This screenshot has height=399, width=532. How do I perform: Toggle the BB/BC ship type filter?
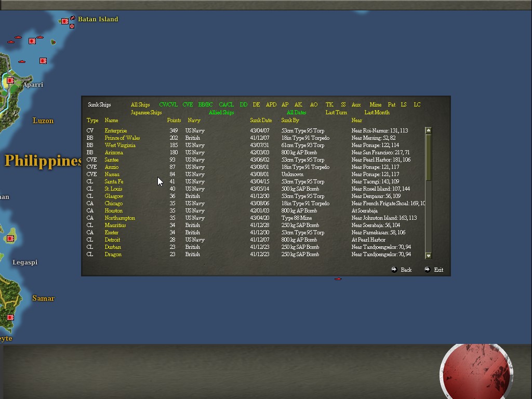click(205, 105)
